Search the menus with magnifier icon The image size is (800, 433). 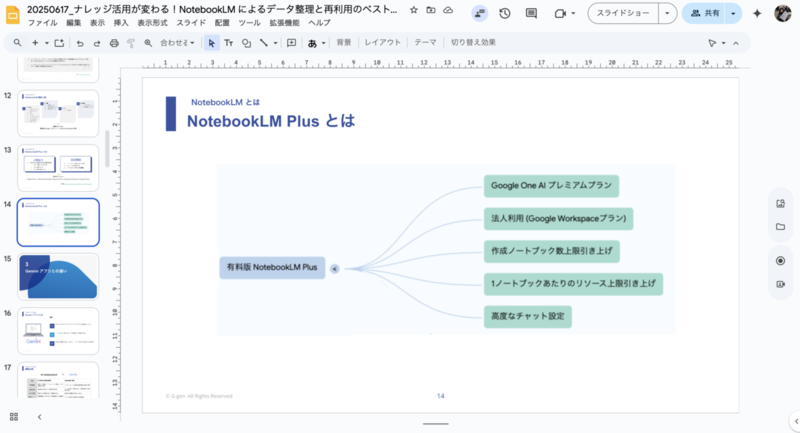17,43
